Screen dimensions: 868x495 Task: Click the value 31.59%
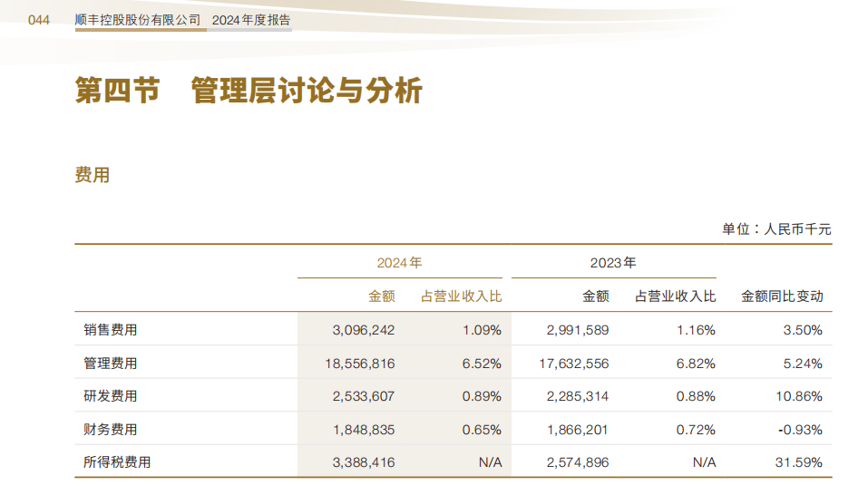click(x=799, y=462)
